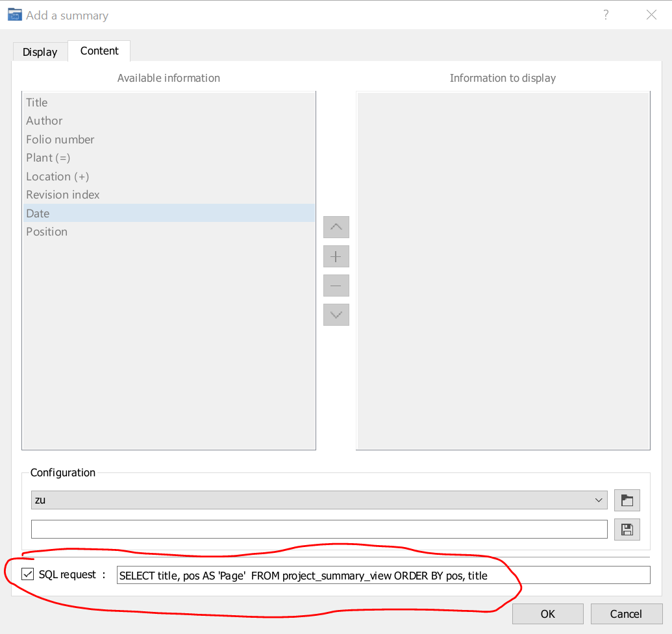
Task: Open configuration folder icon button
Action: 627,500
